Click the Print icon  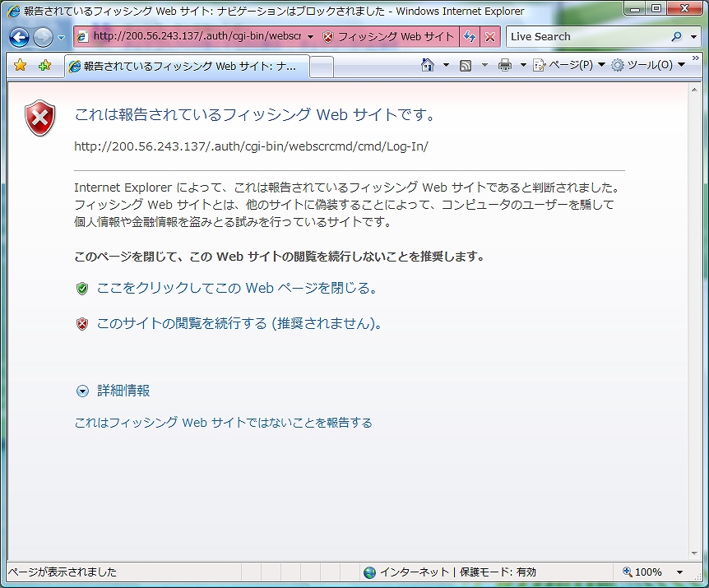point(505,65)
